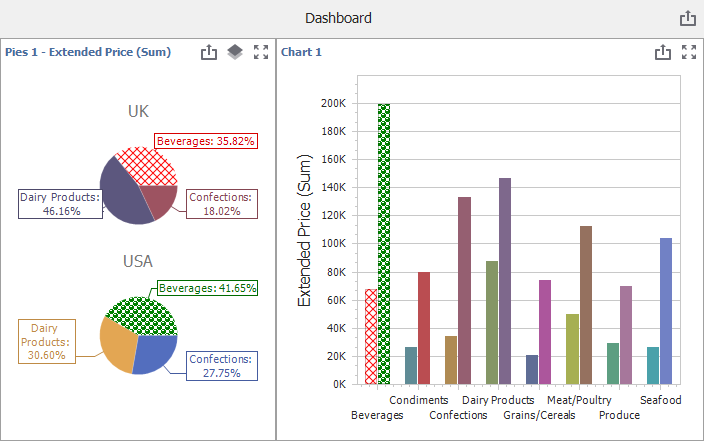This screenshot has width=704, height=441.
Task: Click the Beverages axis label
Action: pyautogui.click(x=377, y=415)
